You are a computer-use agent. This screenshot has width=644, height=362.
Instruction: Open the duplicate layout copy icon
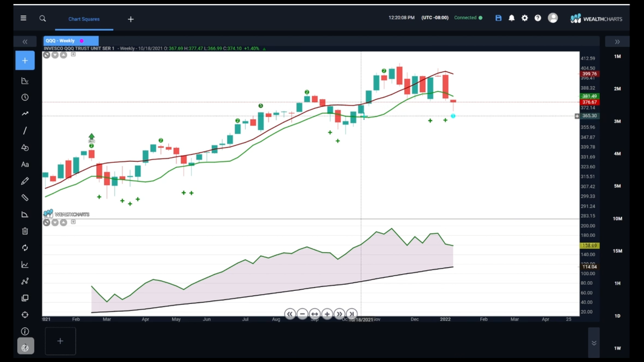(25, 298)
